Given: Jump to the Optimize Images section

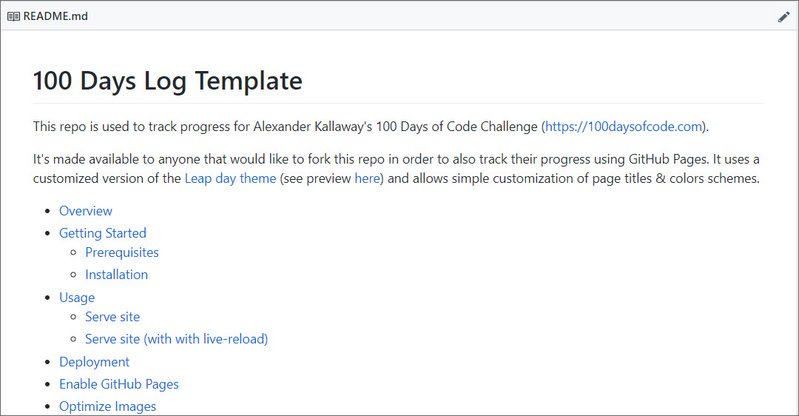Looking at the screenshot, I should point(108,406).
